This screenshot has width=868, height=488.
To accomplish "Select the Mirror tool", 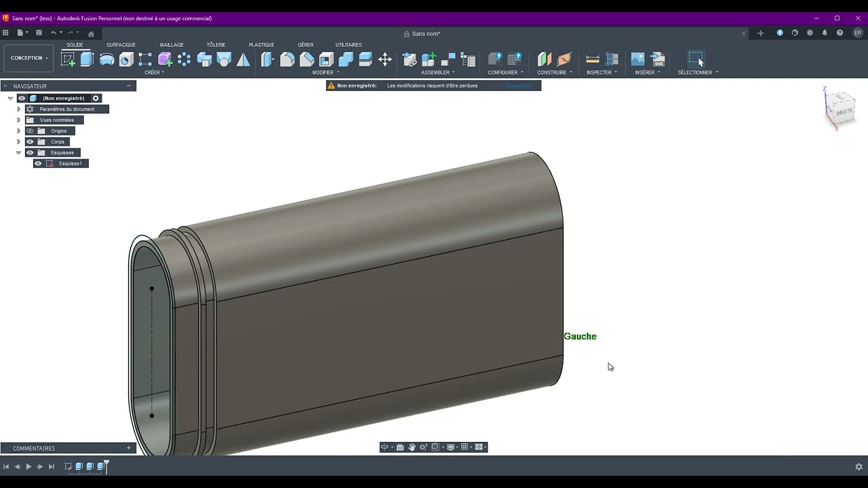I will click(x=243, y=60).
